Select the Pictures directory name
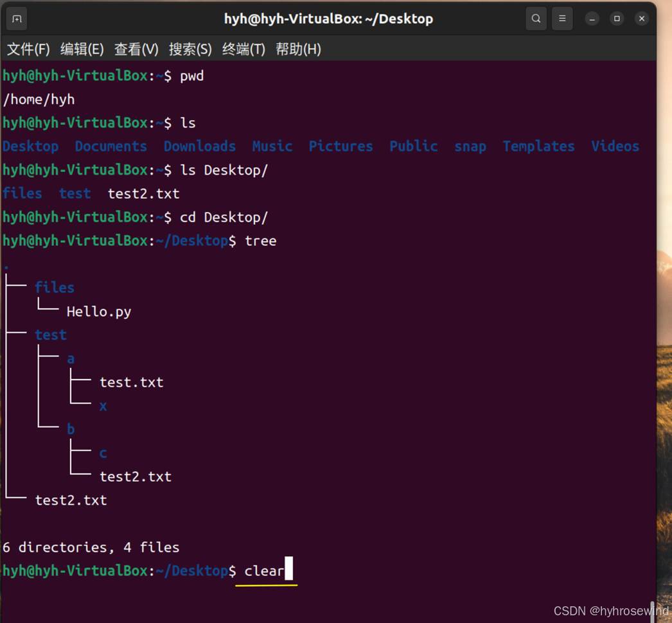 point(340,146)
